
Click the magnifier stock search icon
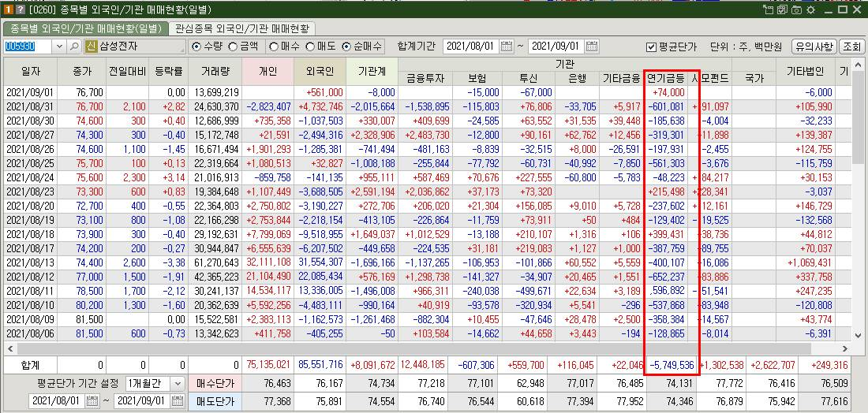(x=74, y=47)
